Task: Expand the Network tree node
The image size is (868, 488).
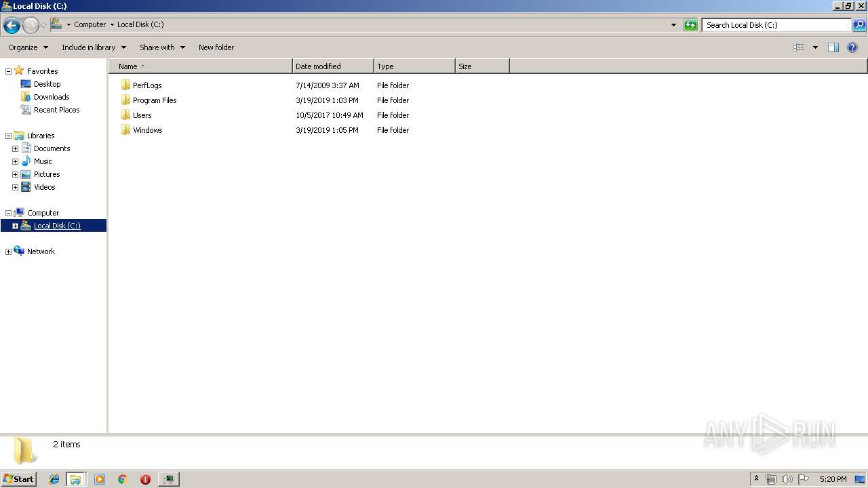Action: pos(8,251)
